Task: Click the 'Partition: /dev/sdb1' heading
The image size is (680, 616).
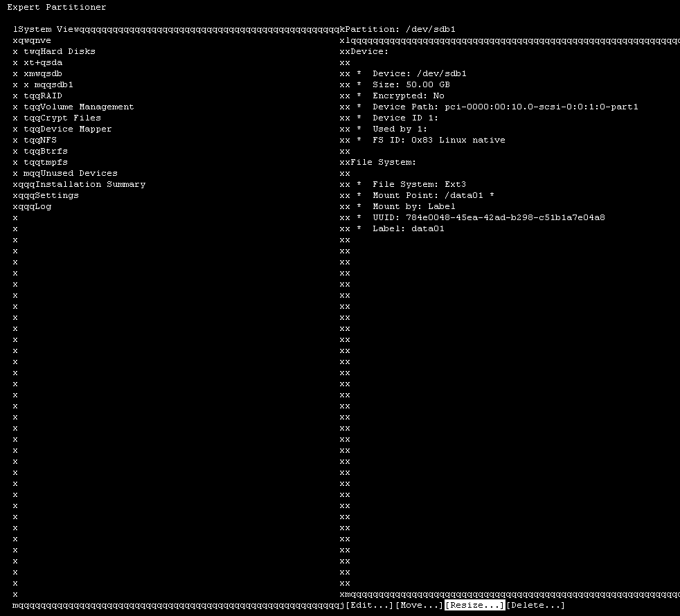Action: (400, 29)
